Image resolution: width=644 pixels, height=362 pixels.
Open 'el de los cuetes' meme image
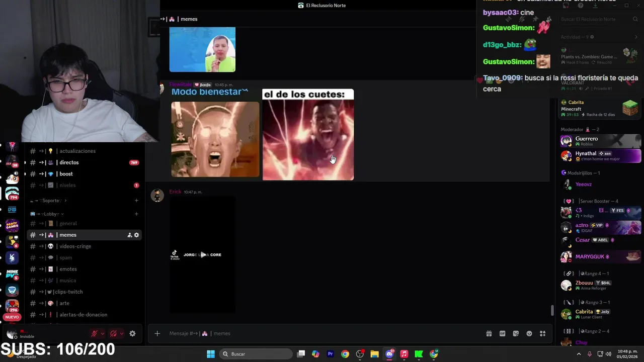pos(308,135)
